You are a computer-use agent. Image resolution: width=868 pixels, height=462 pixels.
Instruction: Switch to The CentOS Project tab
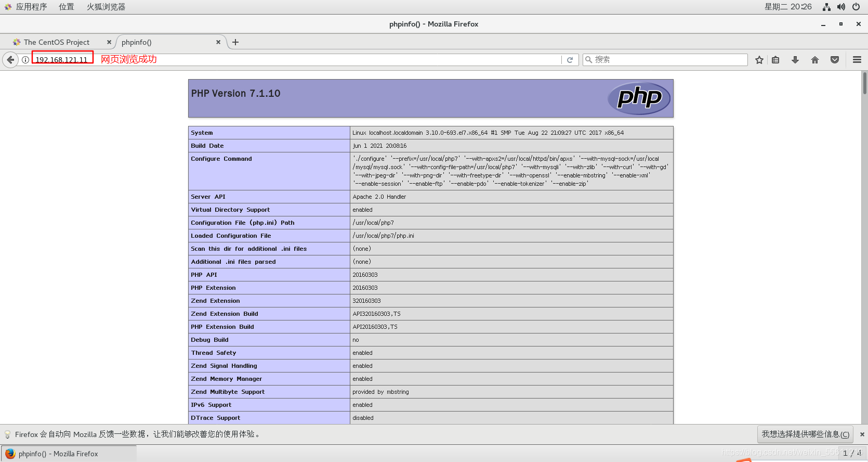point(57,42)
